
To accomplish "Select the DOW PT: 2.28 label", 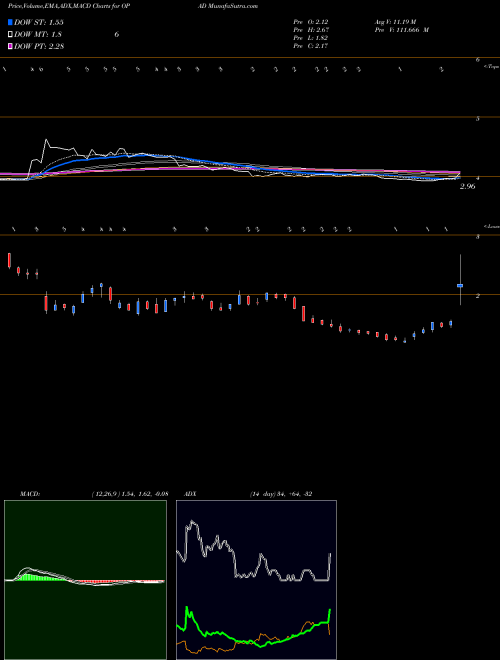I will pos(39,46).
